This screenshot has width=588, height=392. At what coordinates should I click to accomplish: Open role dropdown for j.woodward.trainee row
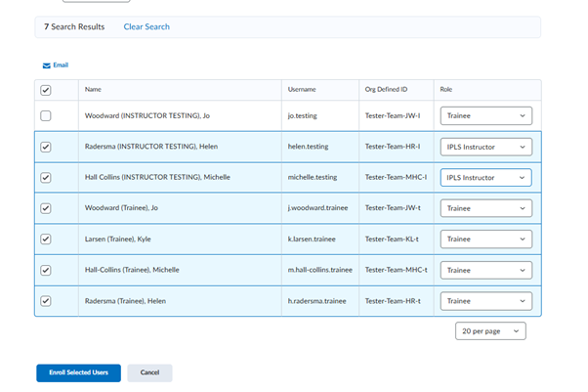click(486, 208)
